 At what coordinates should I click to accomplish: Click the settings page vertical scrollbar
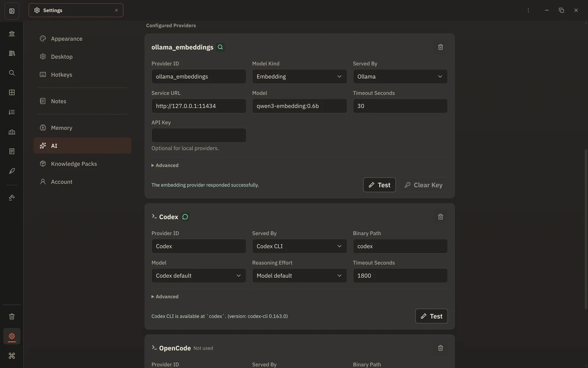point(586,229)
